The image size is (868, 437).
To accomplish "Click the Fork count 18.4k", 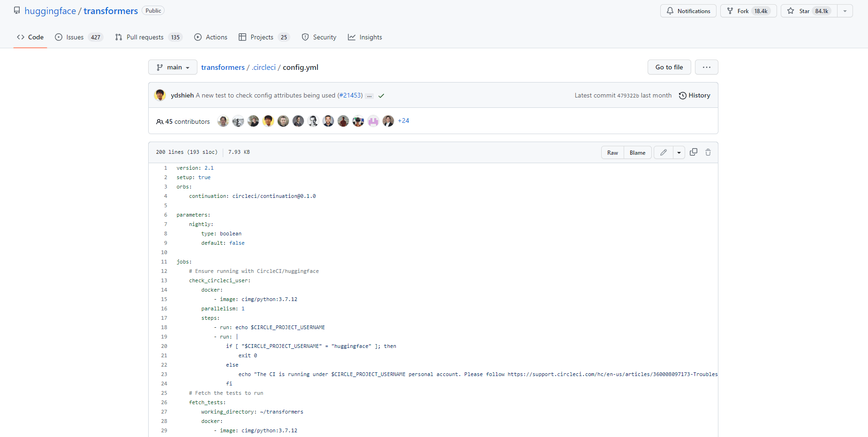I will point(761,11).
